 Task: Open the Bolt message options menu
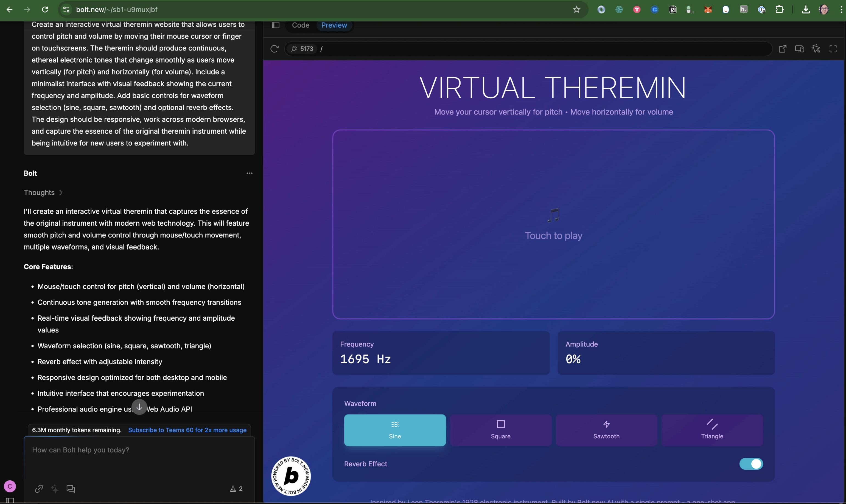tap(250, 173)
